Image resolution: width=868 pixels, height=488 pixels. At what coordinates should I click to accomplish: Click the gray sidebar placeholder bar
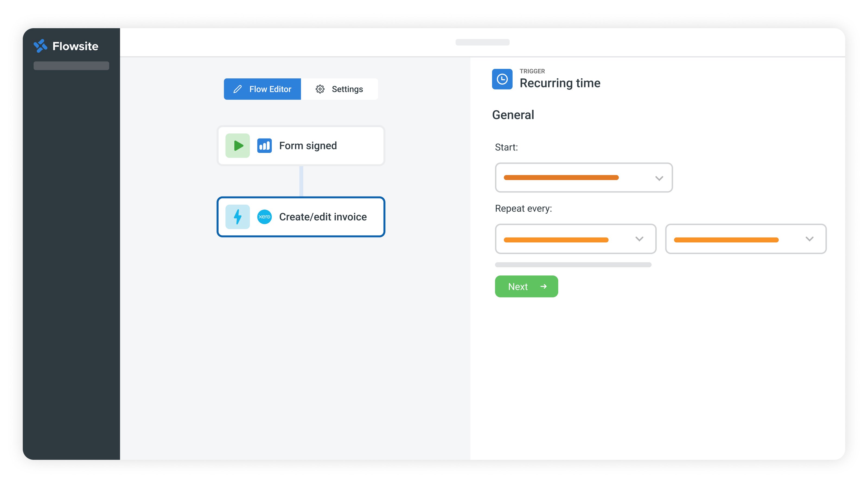pos(71,66)
